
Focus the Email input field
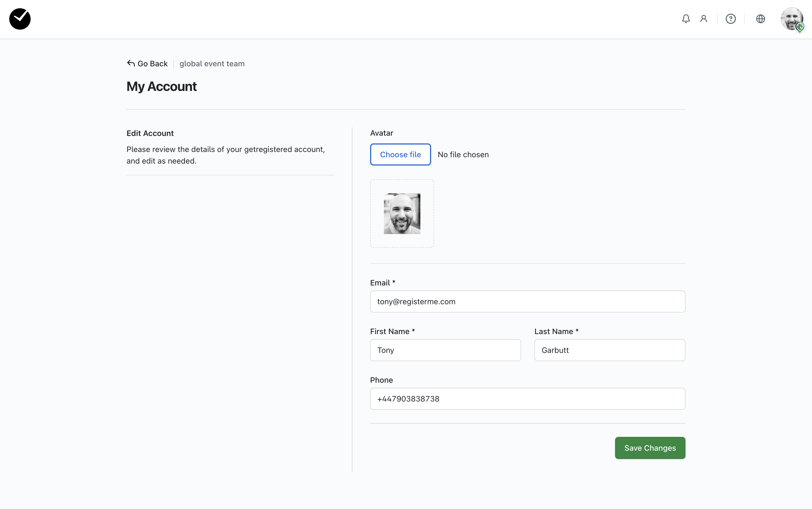click(x=528, y=302)
